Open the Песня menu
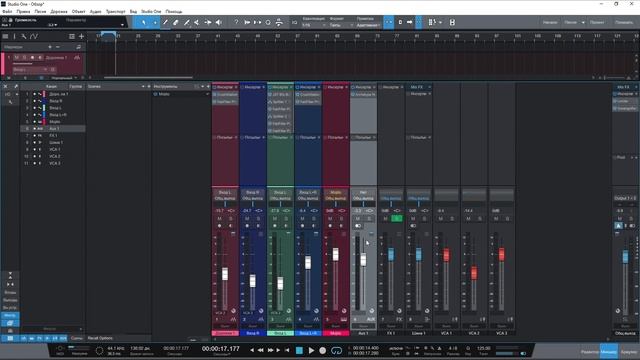This screenshot has height=360, width=640. pyautogui.click(x=40, y=11)
